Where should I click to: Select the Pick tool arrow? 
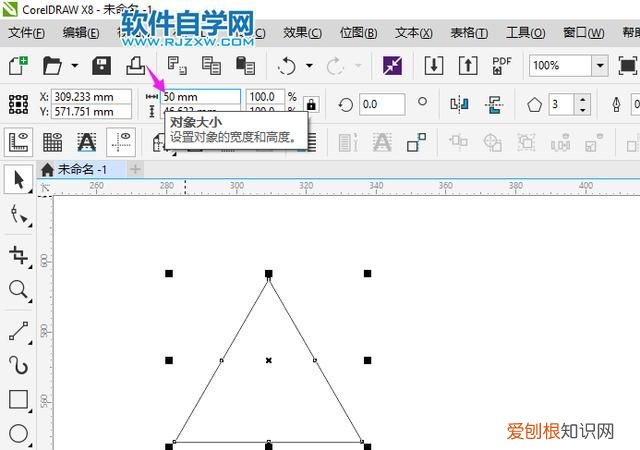[x=18, y=180]
